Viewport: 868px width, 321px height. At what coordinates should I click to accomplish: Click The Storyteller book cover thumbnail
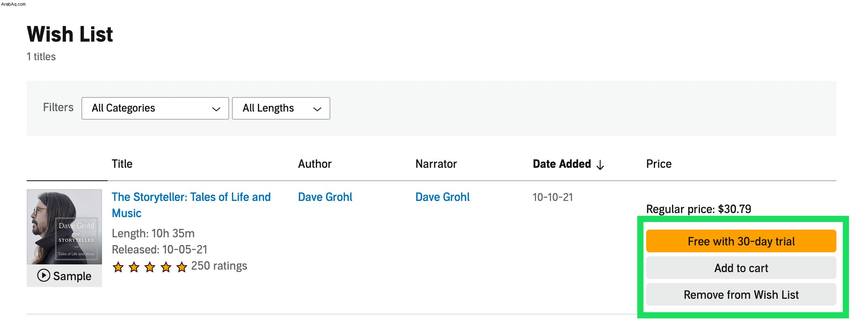click(x=64, y=227)
